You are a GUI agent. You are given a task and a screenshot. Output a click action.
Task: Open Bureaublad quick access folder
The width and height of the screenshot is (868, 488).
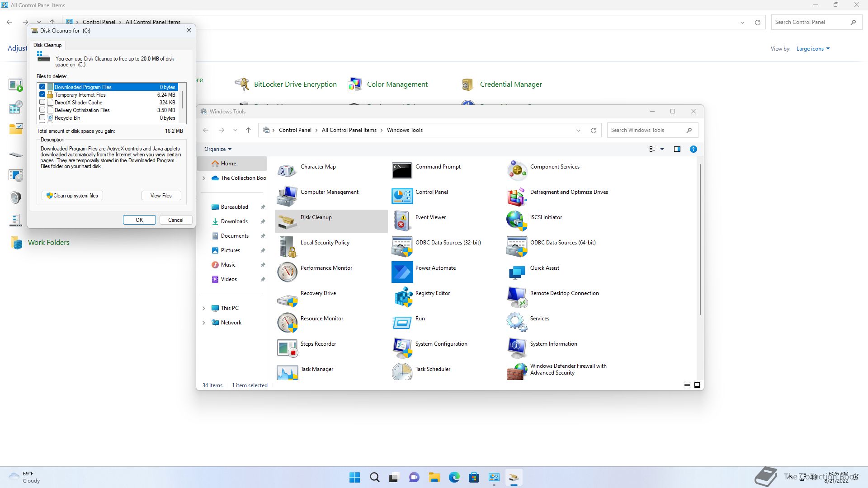click(234, 207)
